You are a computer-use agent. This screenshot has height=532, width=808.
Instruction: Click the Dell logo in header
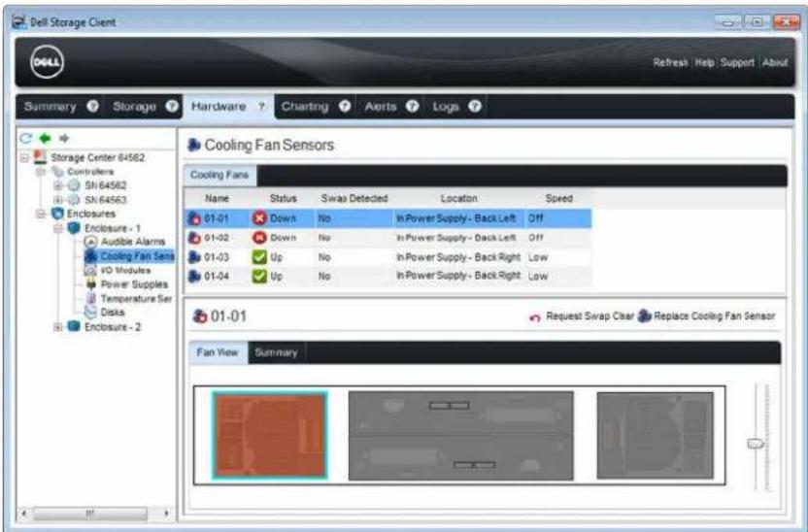coord(47,62)
